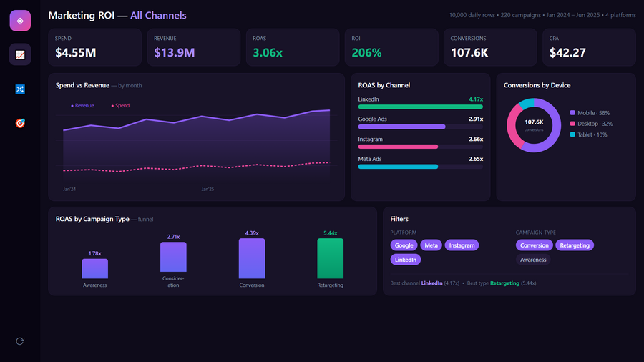The height and width of the screenshot is (362, 644).
Task: Click the best channel LinkedIn link
Action: 431,283
